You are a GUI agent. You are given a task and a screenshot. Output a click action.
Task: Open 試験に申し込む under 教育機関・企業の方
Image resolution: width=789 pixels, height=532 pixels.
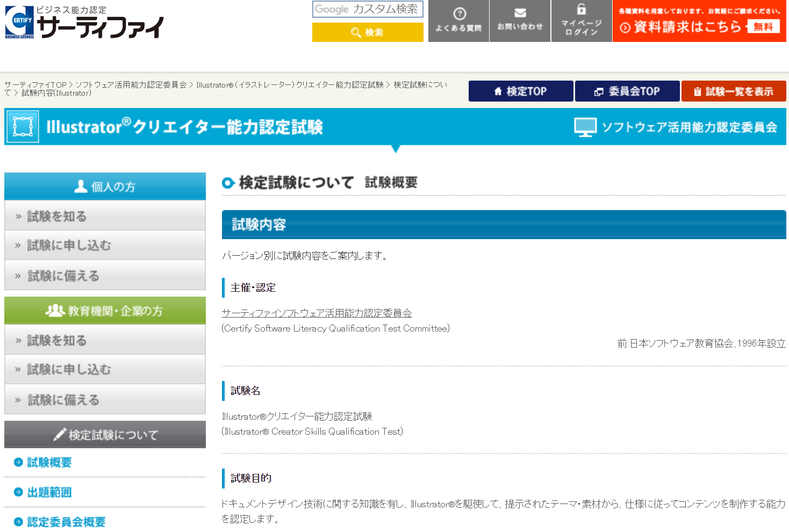[105, 370]
